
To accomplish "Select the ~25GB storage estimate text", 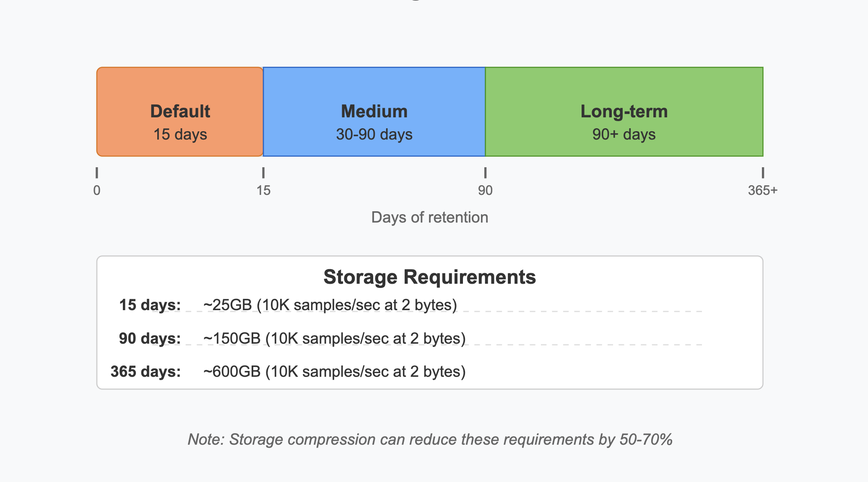I will 330,305.
